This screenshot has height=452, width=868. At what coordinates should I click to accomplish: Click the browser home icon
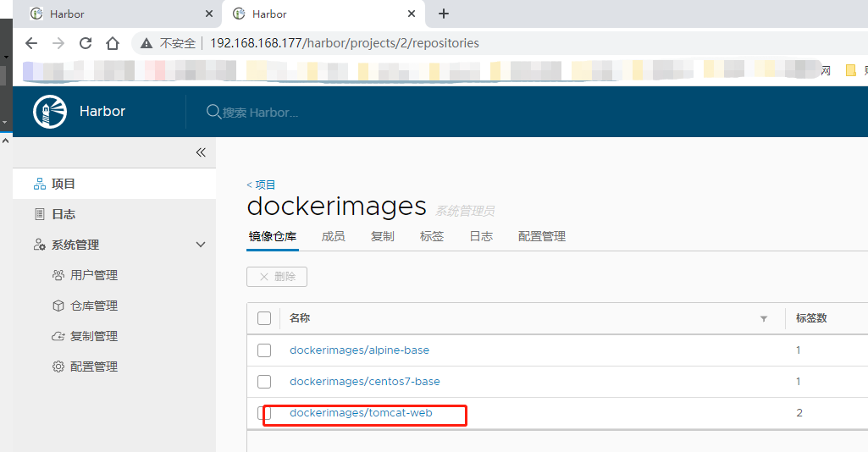113,43
